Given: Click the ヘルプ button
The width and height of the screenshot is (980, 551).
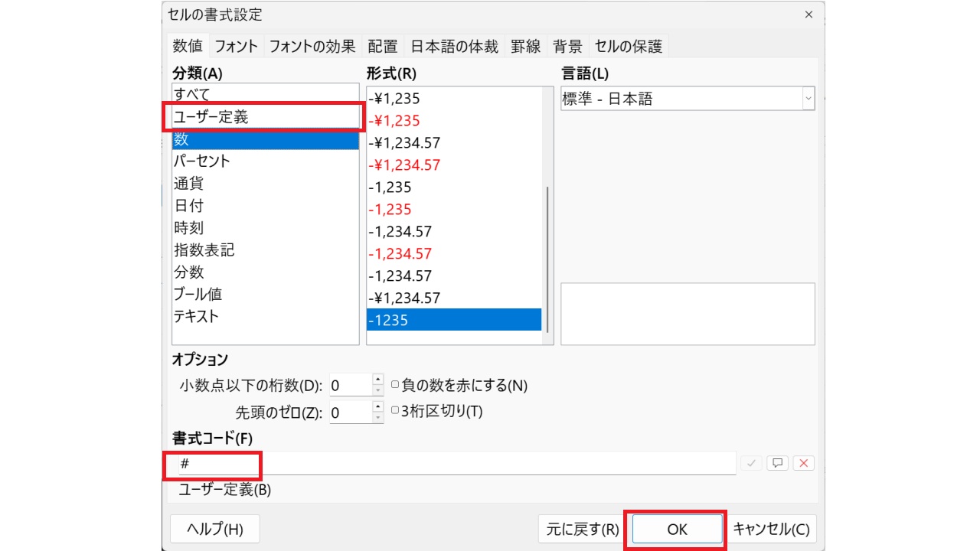Looking at the screenshot, I should 215,529.
